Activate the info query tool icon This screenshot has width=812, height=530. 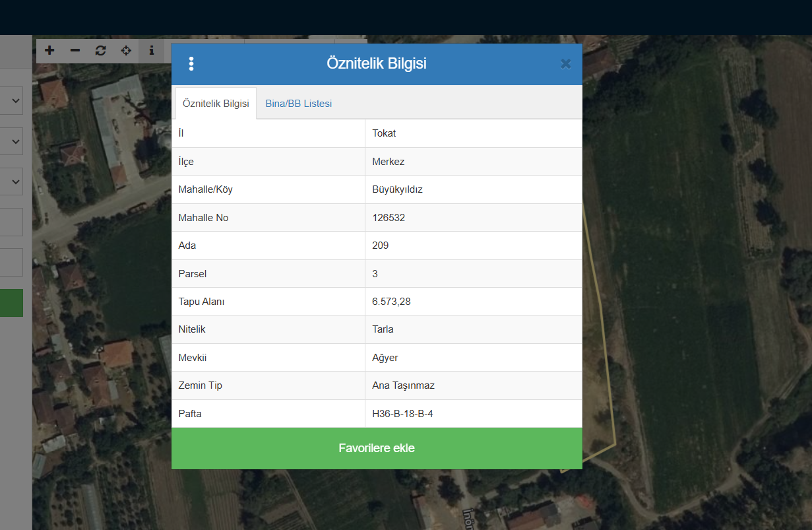pyautogui.click(x=151, y=50)
